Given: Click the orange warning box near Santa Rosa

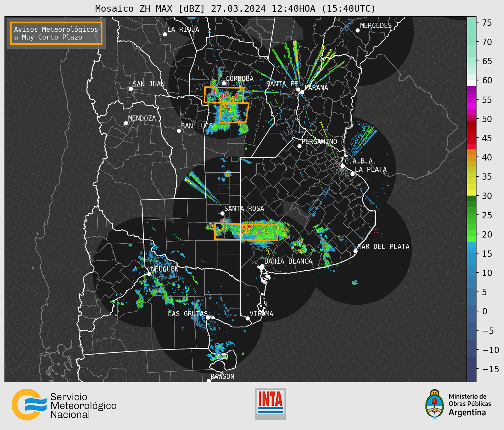Looking at the screenshot, I should tap(246, 232).
